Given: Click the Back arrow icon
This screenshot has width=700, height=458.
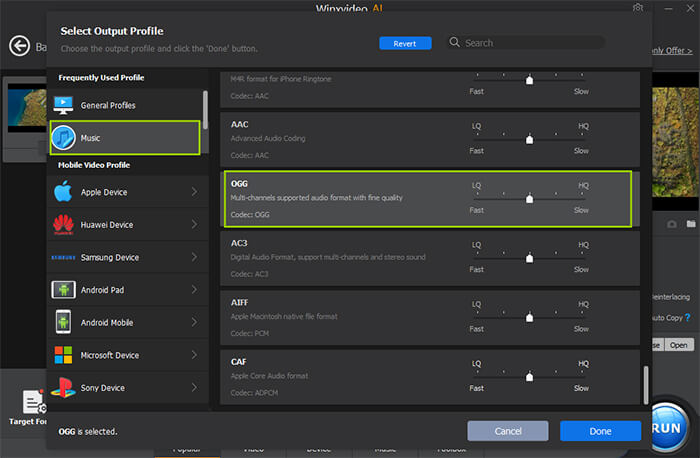Looking at the screenshot, I should (20, 46).
